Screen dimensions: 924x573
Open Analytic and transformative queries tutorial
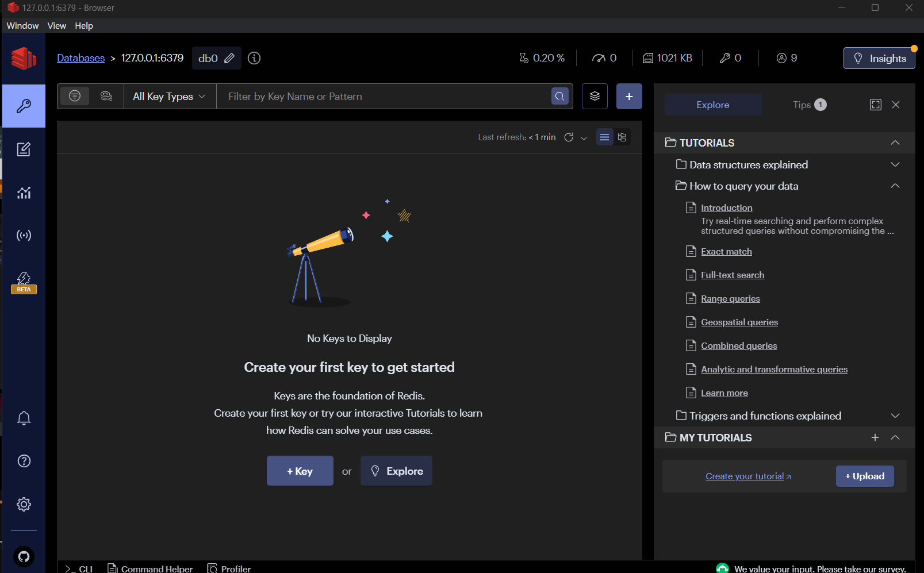[774, 369]
